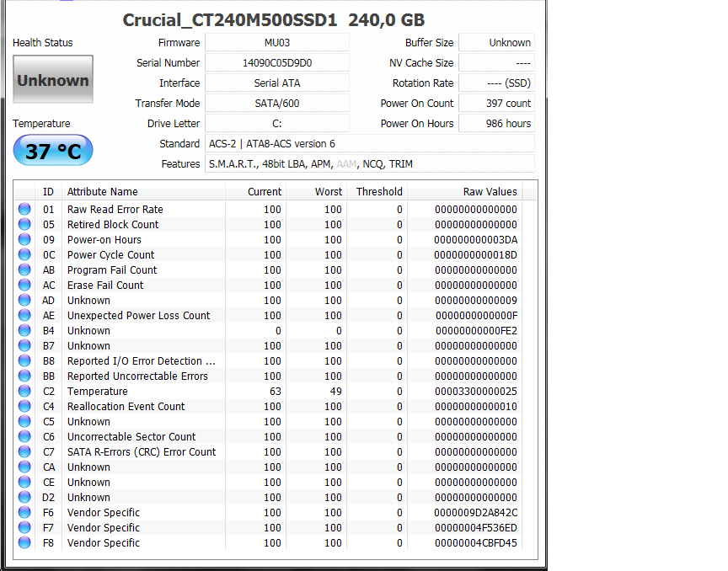This screenshot has width=728, height=571.
Task: Click the status orb in row ID AD
Action: point(24,301)
